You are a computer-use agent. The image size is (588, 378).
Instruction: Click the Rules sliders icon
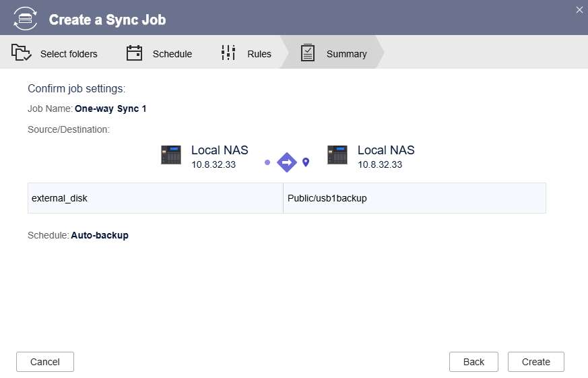tap(228, 53)
